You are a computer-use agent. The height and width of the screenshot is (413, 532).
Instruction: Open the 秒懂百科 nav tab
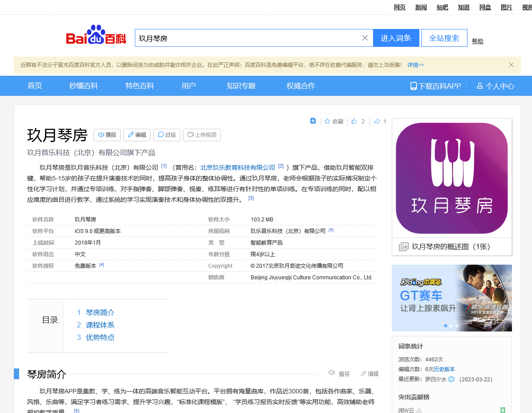pos(83,86)
